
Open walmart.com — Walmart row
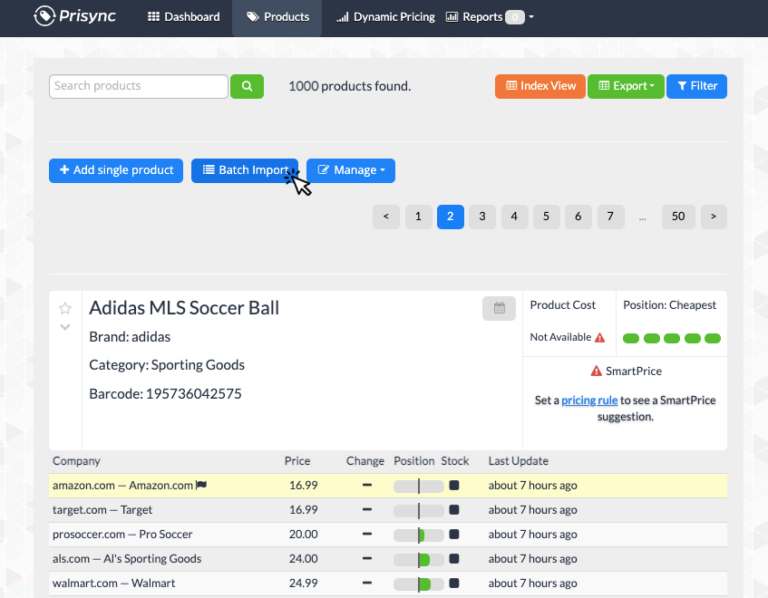(388, 583)
